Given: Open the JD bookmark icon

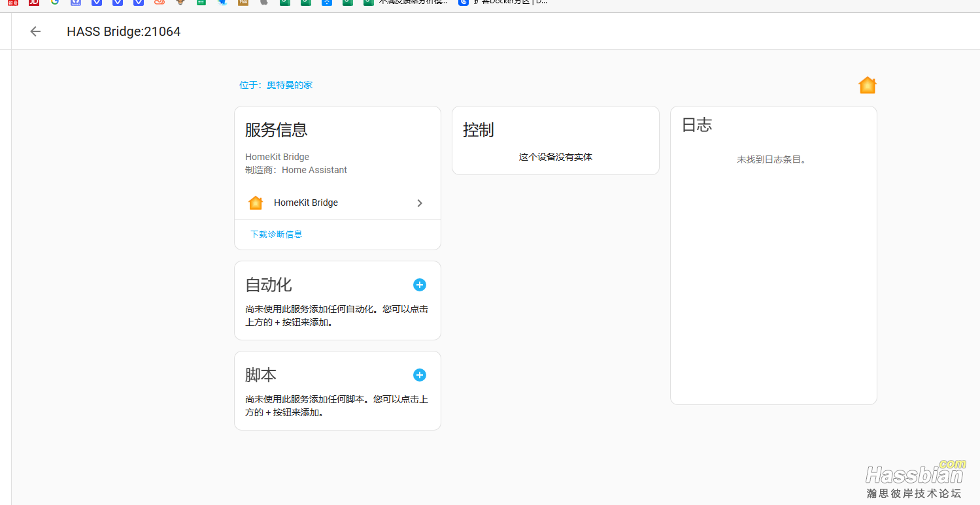Looking at the screenshot, I should coord(34,3).
